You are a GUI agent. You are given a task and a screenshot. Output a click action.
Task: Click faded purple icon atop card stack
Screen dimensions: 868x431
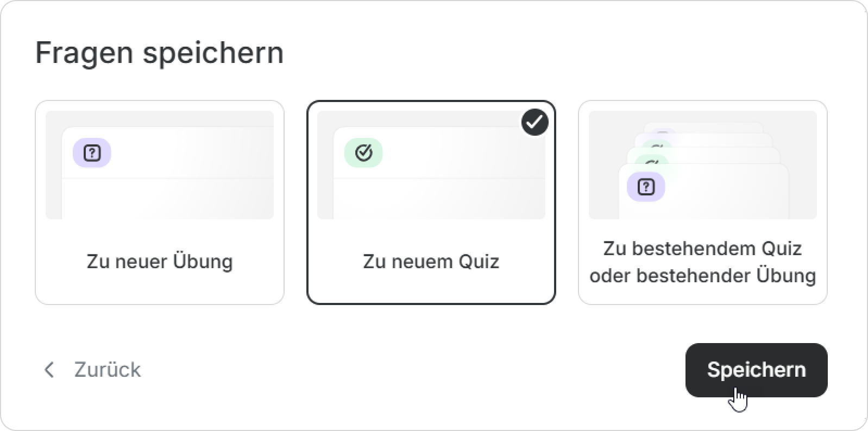[x=663, y=133]
